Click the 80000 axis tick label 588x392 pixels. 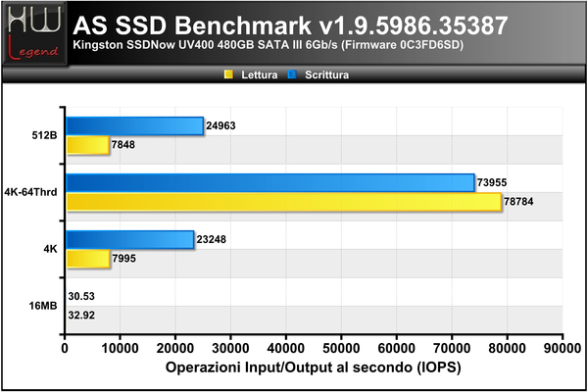(507, 349)
